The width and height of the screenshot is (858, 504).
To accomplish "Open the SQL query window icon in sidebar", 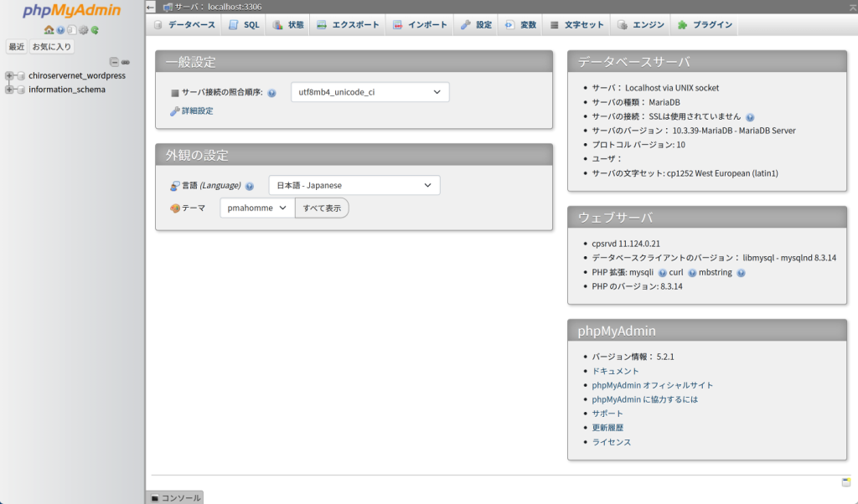I will click(71, 30).
